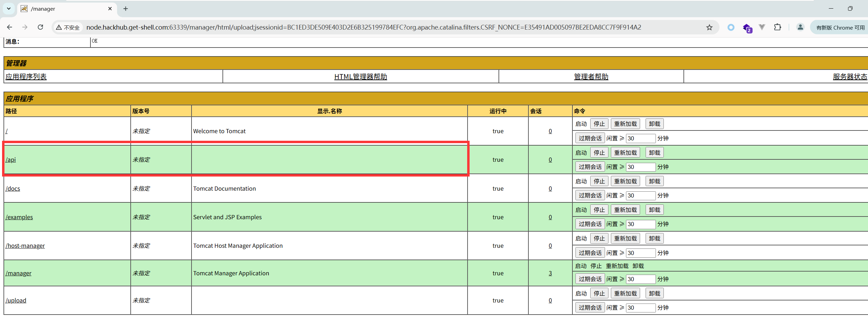Open the HTML管理器帮助 link
The width and height of the screenshot is (868, 319).
point(360,76)
